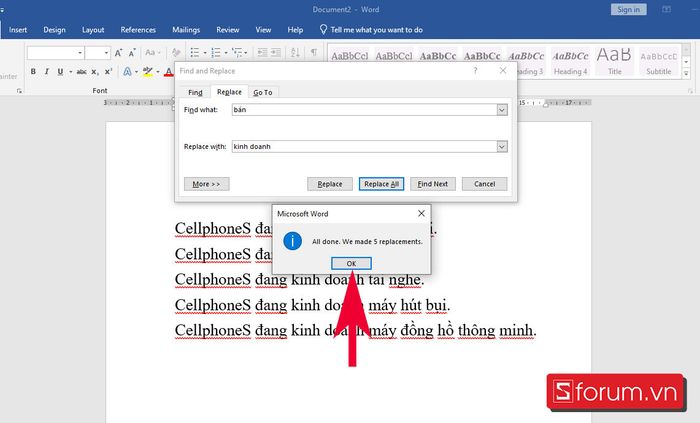Open the Design ribbon tab
This screenshot has height=423, width=700.
tap(54, 30)
